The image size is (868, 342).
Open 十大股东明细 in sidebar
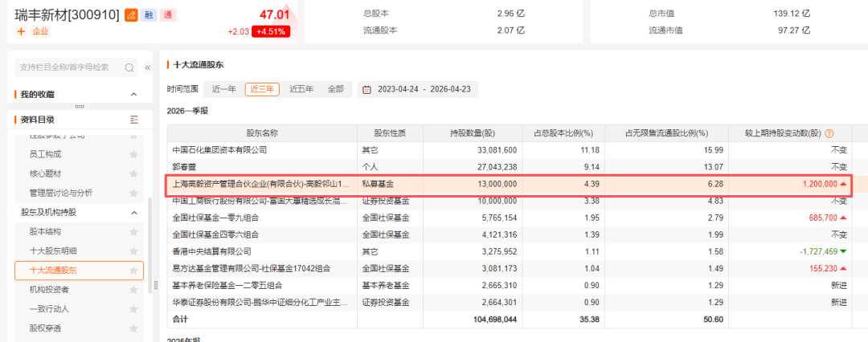[56, 250]
